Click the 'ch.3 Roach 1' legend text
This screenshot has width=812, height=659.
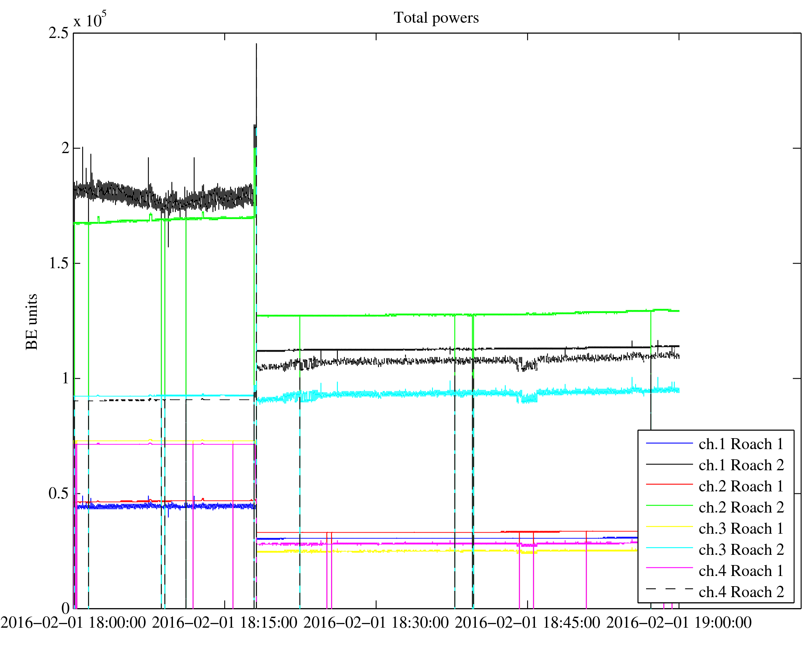741,529
